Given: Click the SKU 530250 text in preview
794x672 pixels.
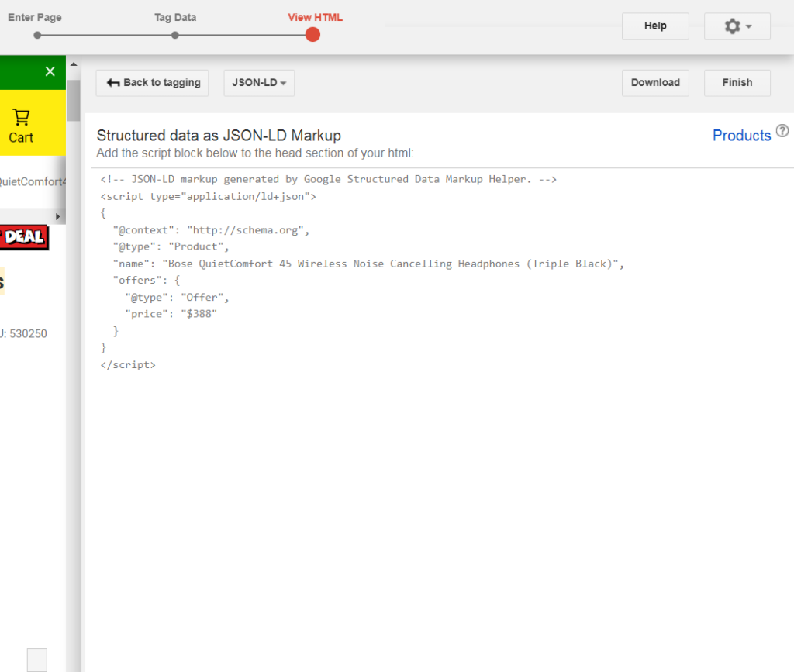Looking at the screenshot, I should 23,333.
